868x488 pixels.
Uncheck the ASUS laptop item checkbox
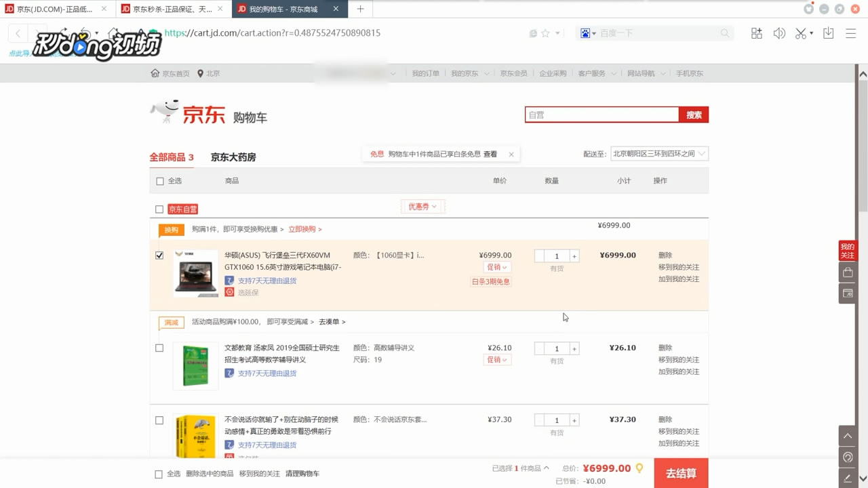pos(159,256)
